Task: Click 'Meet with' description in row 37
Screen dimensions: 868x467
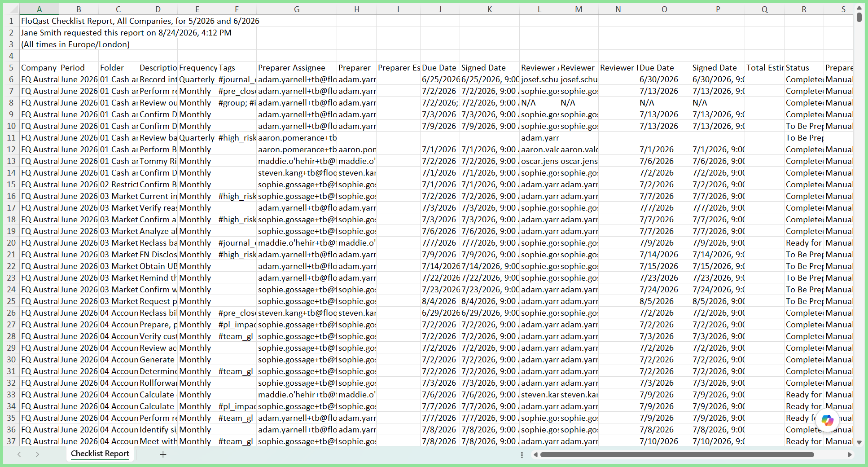Action: (158, 441)
